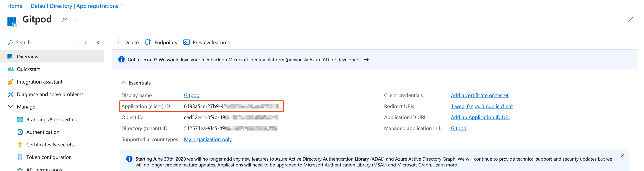
Task: Open My organization only link
Action: click(208, 139)
